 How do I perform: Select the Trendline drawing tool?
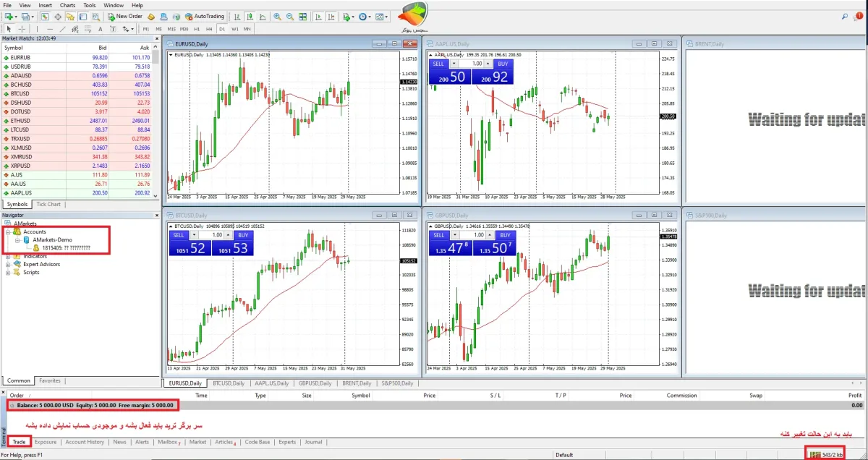coord(62,29)
